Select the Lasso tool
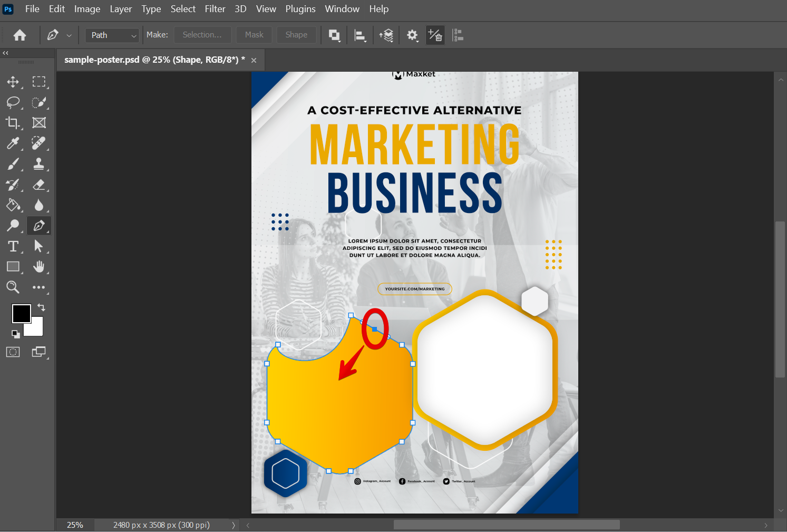 (x=13, y=102)
